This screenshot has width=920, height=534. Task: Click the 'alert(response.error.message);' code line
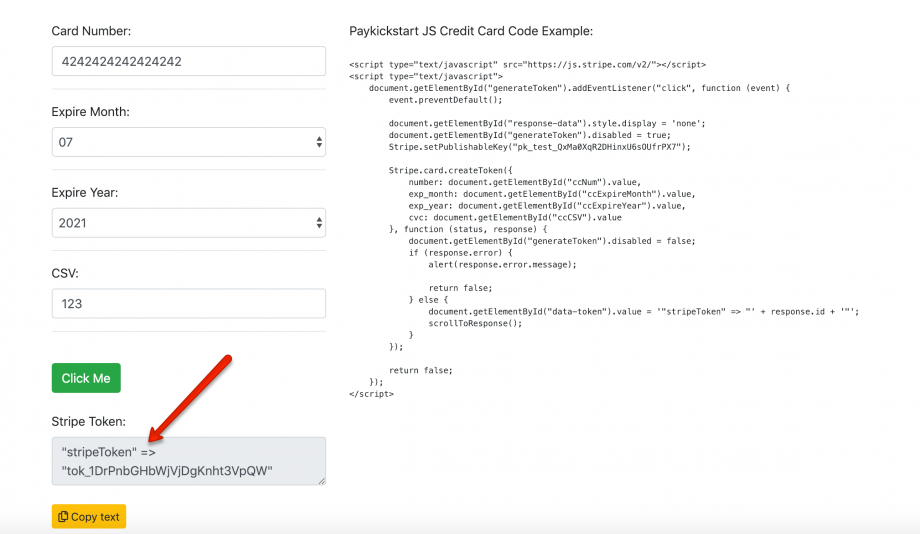pyautogui.click(x=502, y=265)
